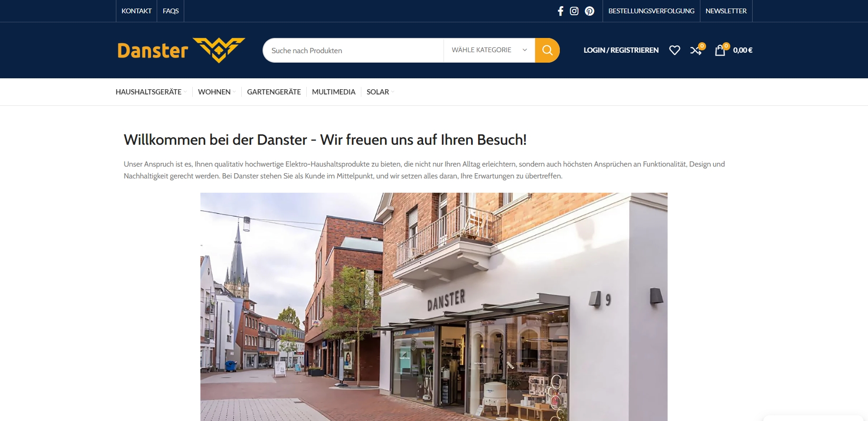The height and width of the screenshot is (421, 868).
Task: Expand the HAUSHALTSGERÄTE menu
Action: 151,92
